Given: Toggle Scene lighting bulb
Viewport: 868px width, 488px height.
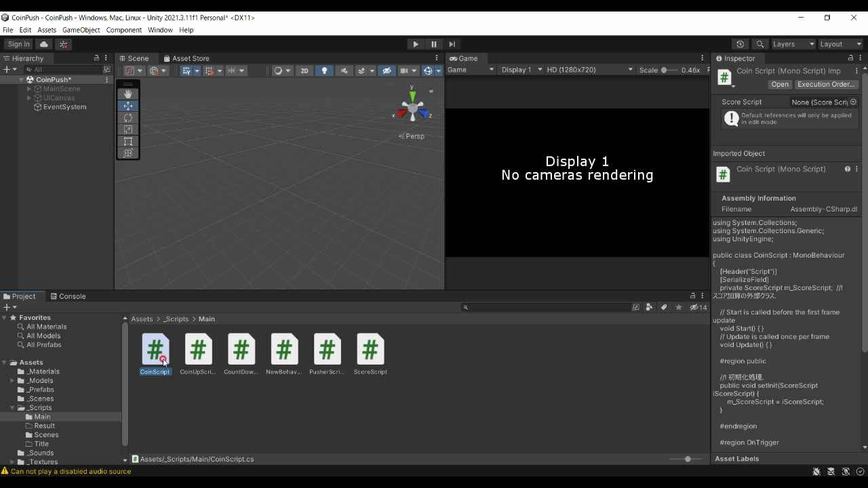Looking at the screenshot, I should (324, 70).
